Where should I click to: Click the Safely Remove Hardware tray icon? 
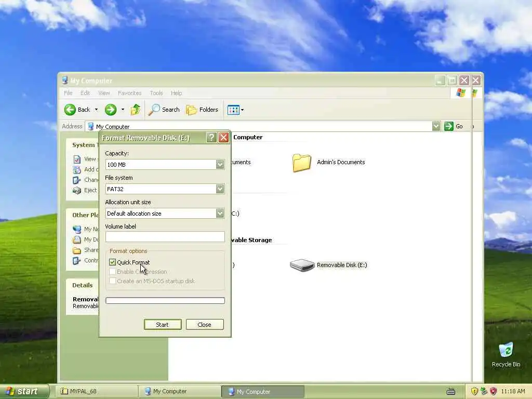click(x=484, y=391)
